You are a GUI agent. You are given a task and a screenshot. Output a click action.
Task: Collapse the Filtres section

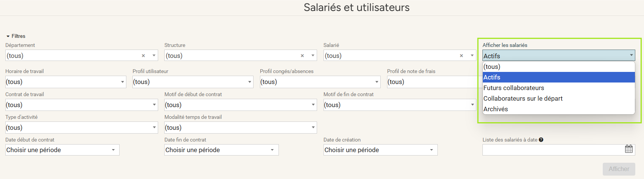pyautogui.click(x=16, y=36)
